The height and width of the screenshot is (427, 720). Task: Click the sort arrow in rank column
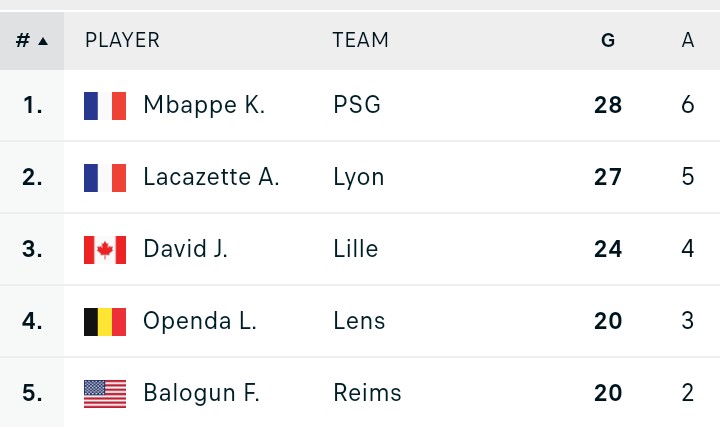point(43,41)
